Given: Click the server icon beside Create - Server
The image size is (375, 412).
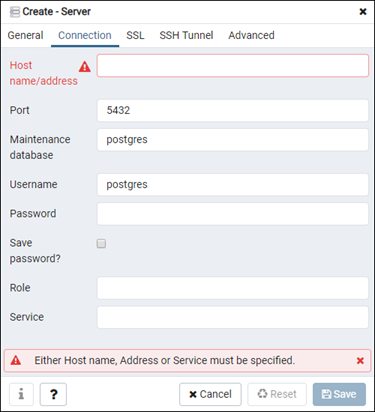Looking at the screenshot, I should [15, 12].
